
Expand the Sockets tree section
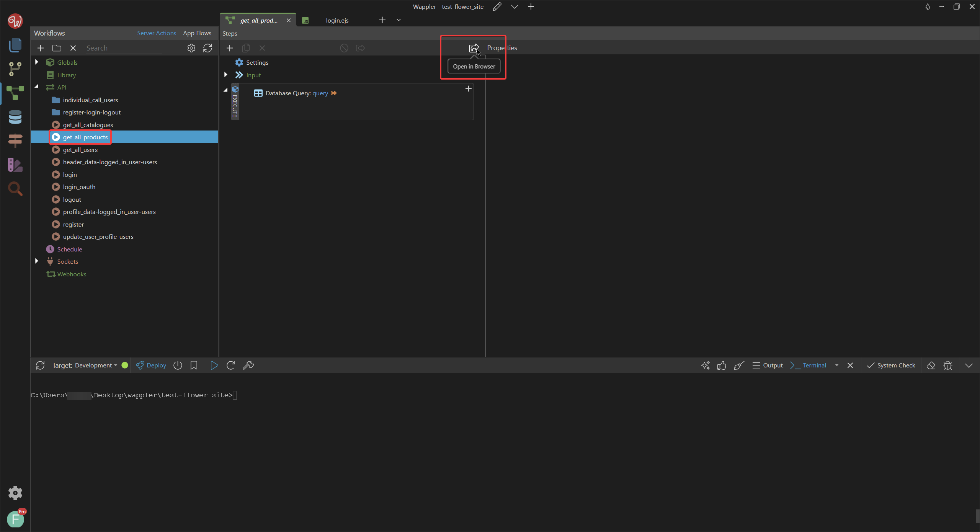point(36,261)
